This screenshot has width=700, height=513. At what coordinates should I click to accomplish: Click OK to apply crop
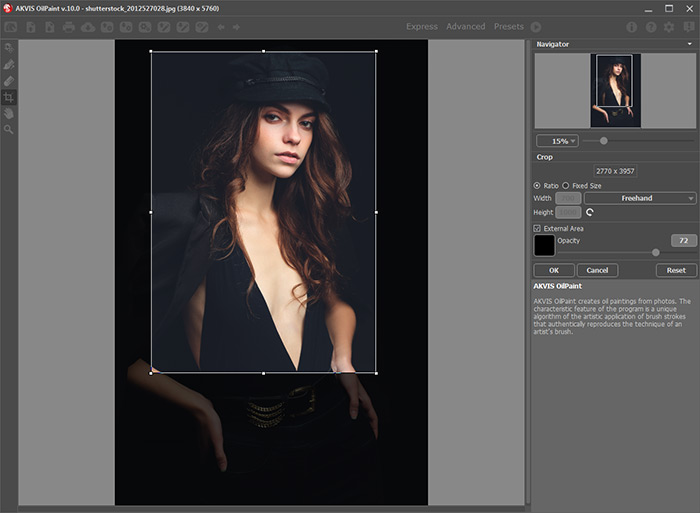(x=554, y=270)
